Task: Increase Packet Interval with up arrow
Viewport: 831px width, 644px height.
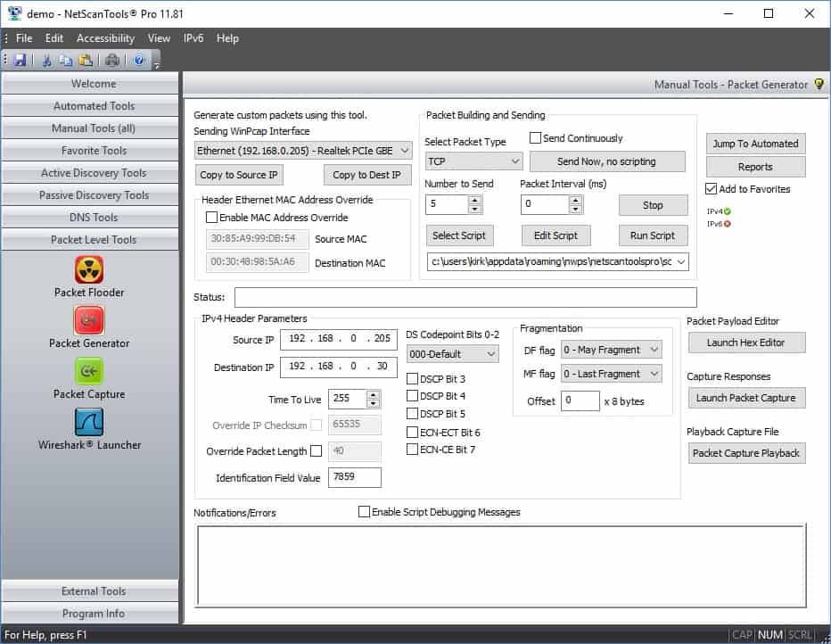Action: point(576,200)
